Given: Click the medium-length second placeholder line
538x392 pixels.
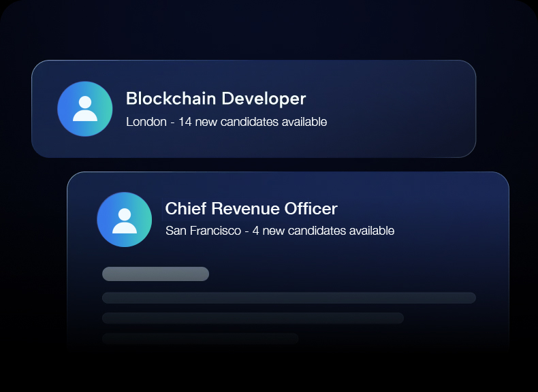Looking at the screenshot, I should tap(253, 318).
